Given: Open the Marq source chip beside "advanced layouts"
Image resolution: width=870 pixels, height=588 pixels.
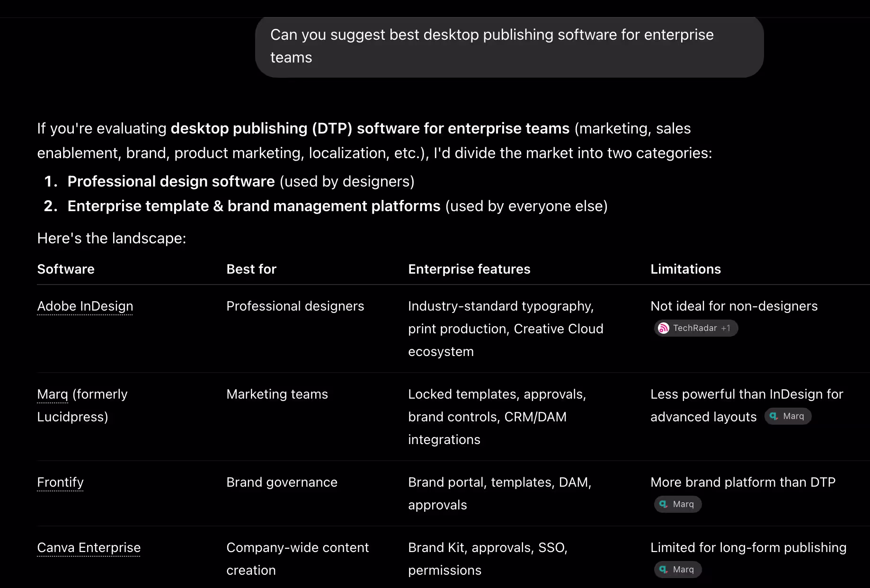Looking at the screenshot, I should (788, 416).
